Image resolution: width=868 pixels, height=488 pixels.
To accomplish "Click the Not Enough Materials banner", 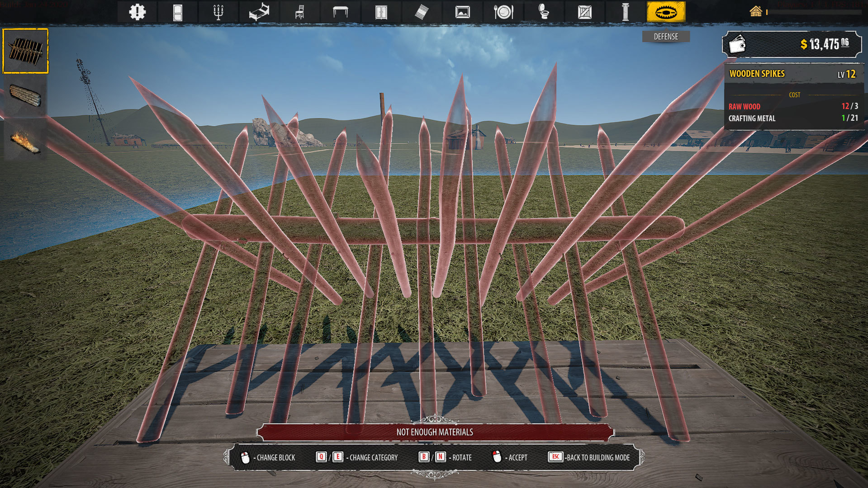I will (435, 432).
